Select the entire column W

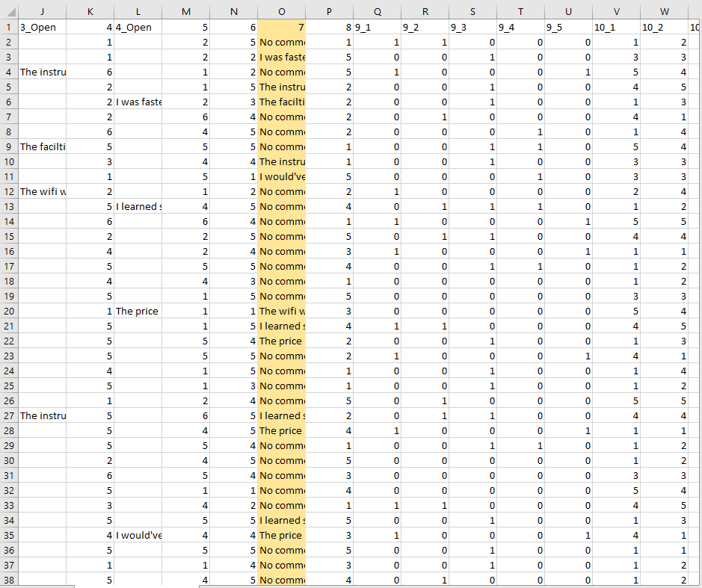pyautogui.click(x=665, y=11)
